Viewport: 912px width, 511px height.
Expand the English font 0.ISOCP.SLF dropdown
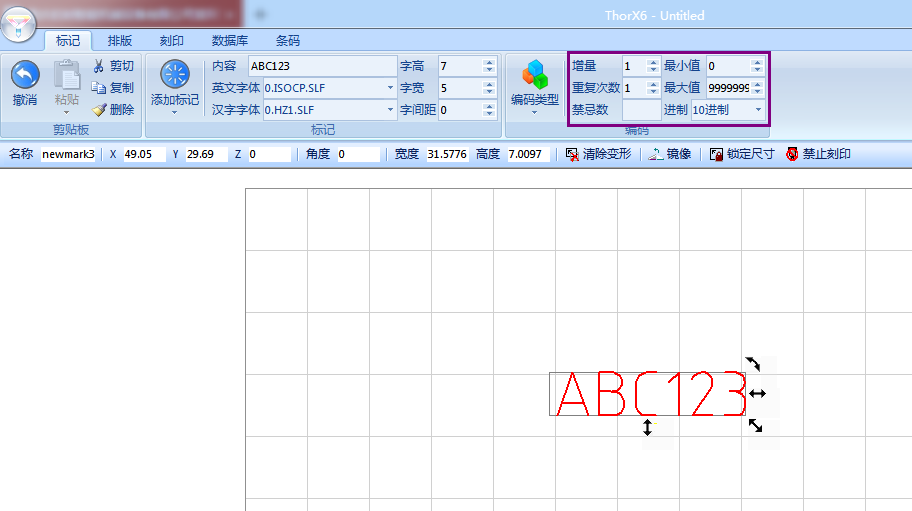[390, 88]
